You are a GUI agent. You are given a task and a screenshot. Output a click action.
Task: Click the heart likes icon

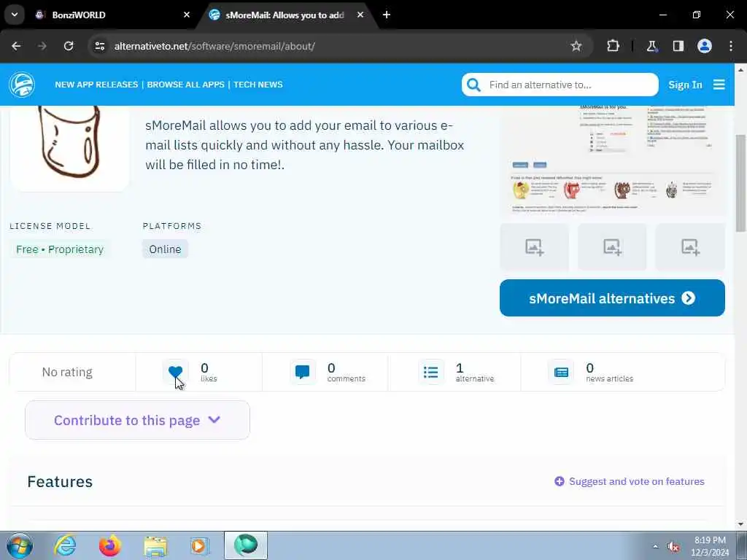coord(175,372)
